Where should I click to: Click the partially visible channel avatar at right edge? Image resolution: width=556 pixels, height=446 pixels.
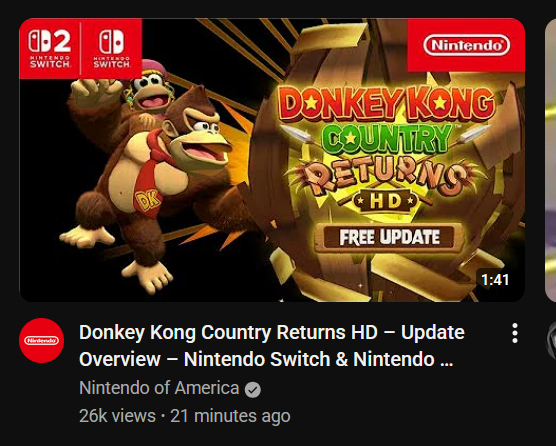click(x=551, y=340)
